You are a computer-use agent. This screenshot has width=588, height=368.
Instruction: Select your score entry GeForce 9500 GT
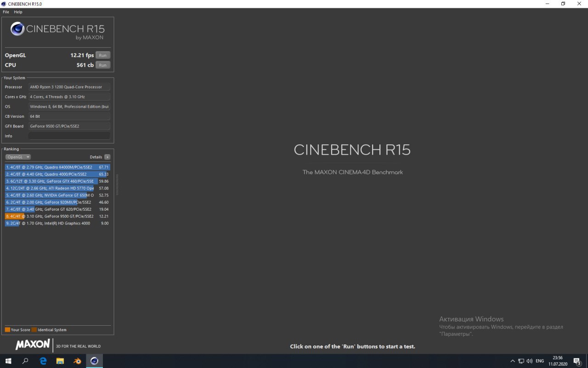(57, 216)
